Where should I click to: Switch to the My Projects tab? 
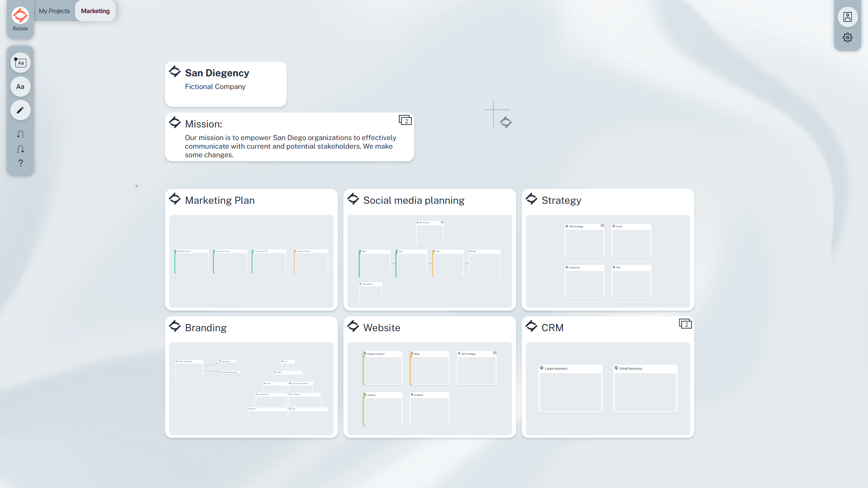point(54,11)
